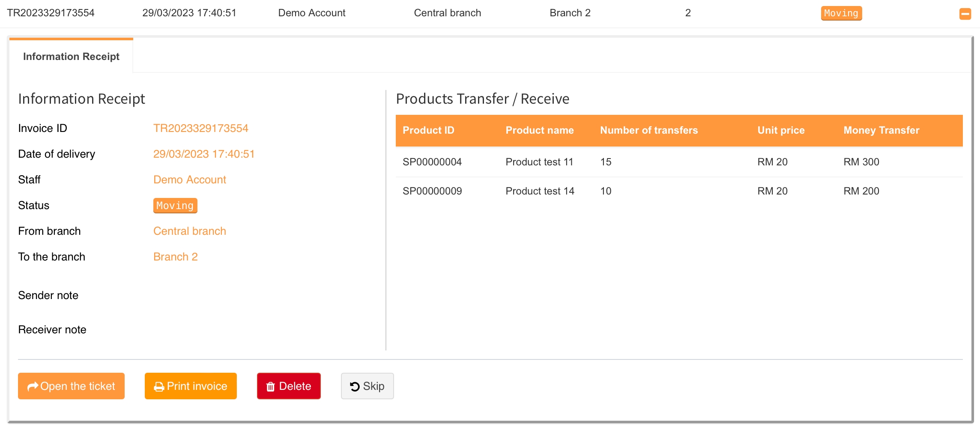The height and width of the screenshot is (425, 980).
Task: Collapse the transfer row with minus icon
Action: (x=965, y=14)
